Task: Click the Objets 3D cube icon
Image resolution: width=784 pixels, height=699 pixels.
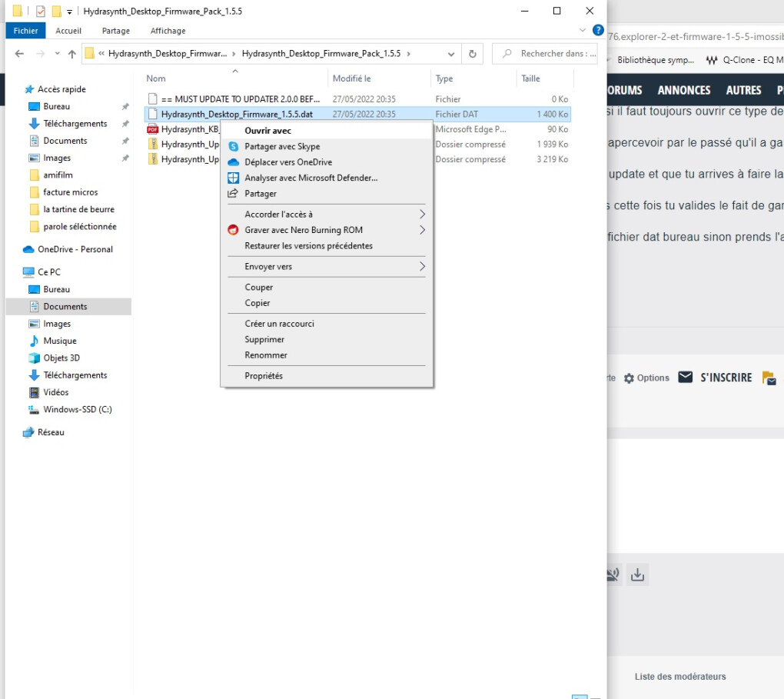Action: pos(34,358)
